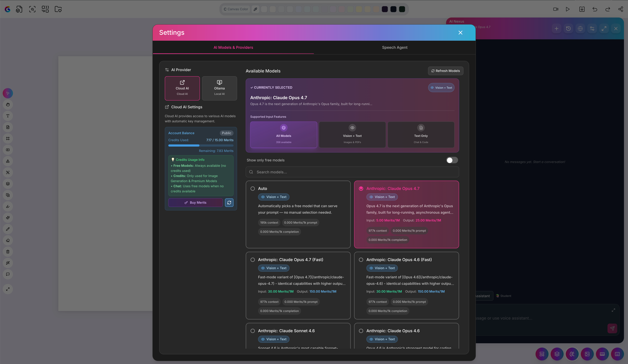Select the frame grid tool
Image resolution: width=628 pixels, height=364 pixels.
(x=8, y=138)
